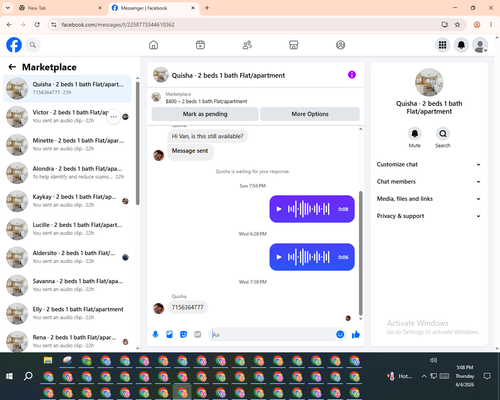Image resolution: width=500 pixels, height=400 pixels.
Task: Go to the Home feed icon
Action: click(x=153, y=45)
